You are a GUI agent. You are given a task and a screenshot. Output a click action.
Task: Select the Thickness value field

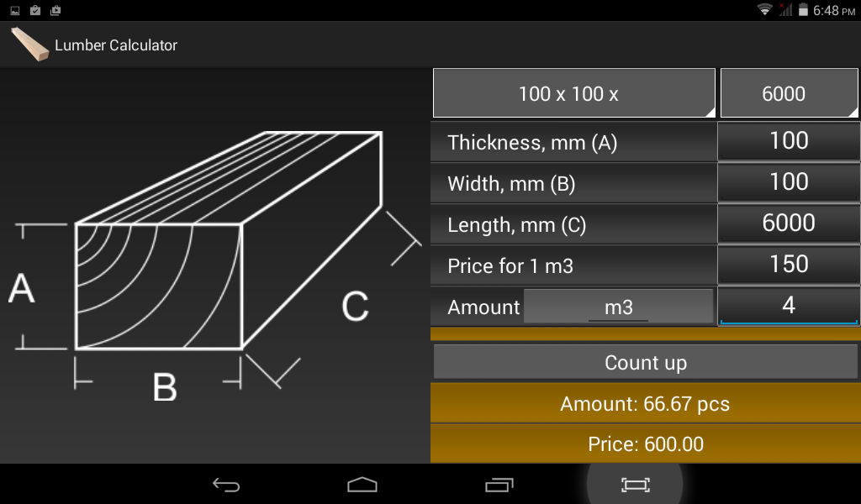(x=788, y=141)
